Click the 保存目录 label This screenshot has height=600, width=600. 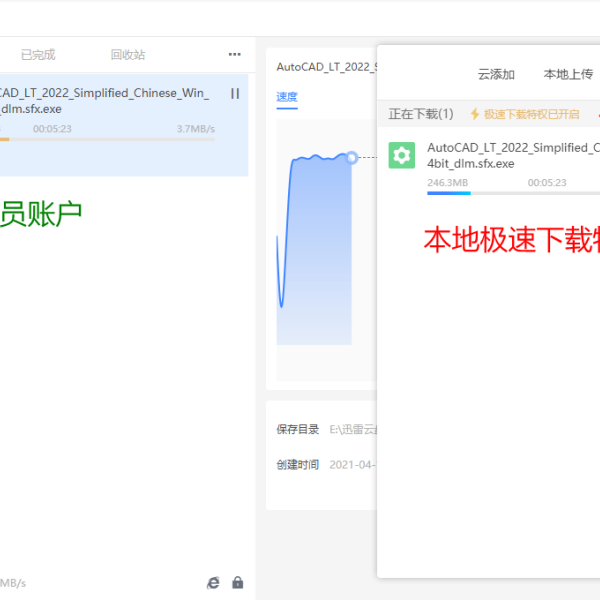[298, 430]
